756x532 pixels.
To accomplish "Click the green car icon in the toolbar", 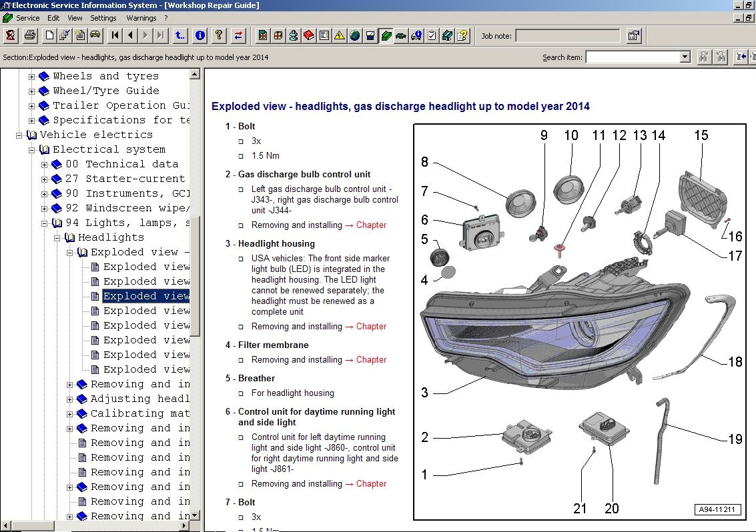I will pos(401,35).
